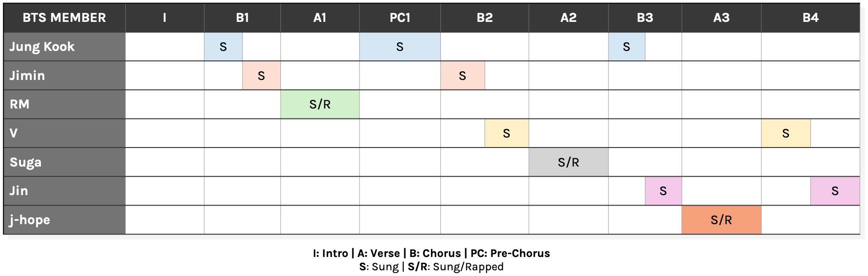Click the BTS MEMBER header cell
Viewport: 868px width, 276px height.
pos(64,18)
